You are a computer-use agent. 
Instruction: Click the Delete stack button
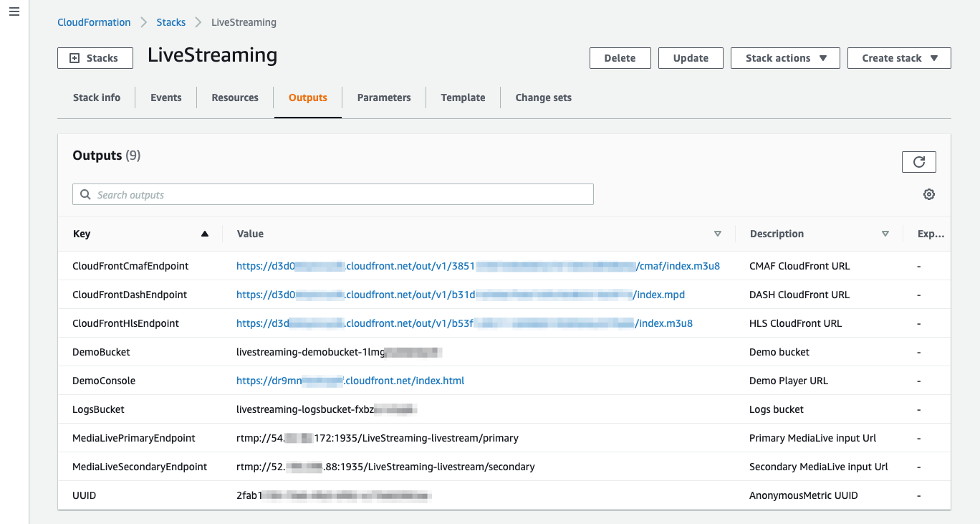pos(620,58)
